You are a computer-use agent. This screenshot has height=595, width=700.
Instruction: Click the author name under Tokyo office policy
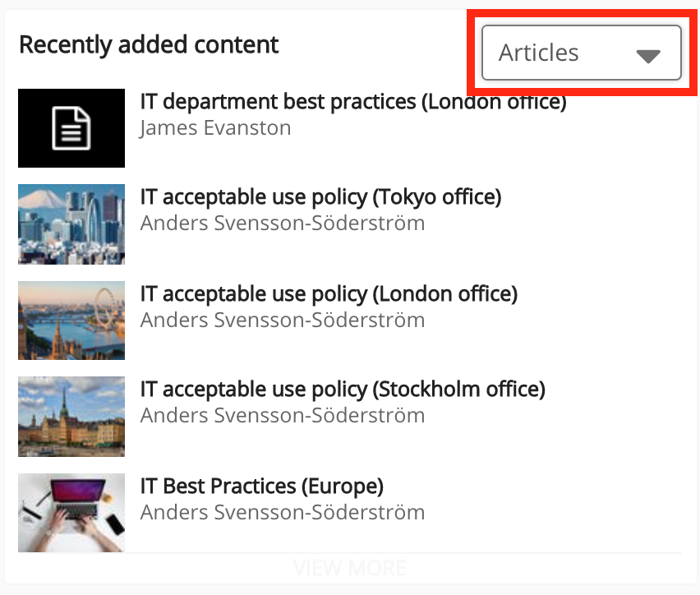283,224
